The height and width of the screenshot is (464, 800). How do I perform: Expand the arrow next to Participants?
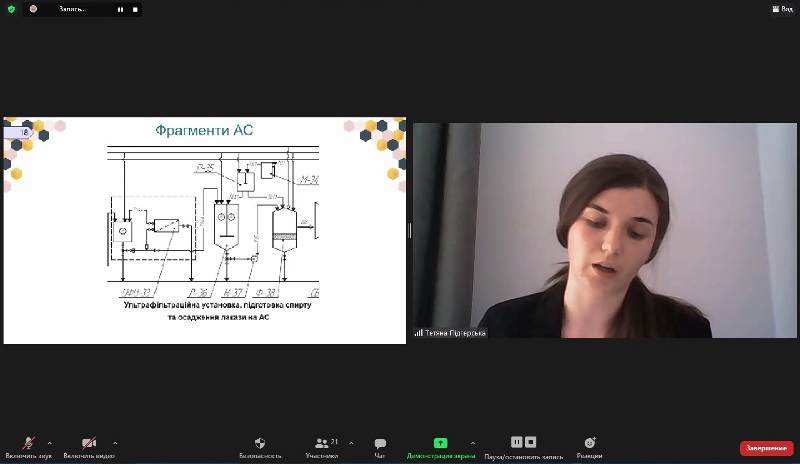(351, 442)
